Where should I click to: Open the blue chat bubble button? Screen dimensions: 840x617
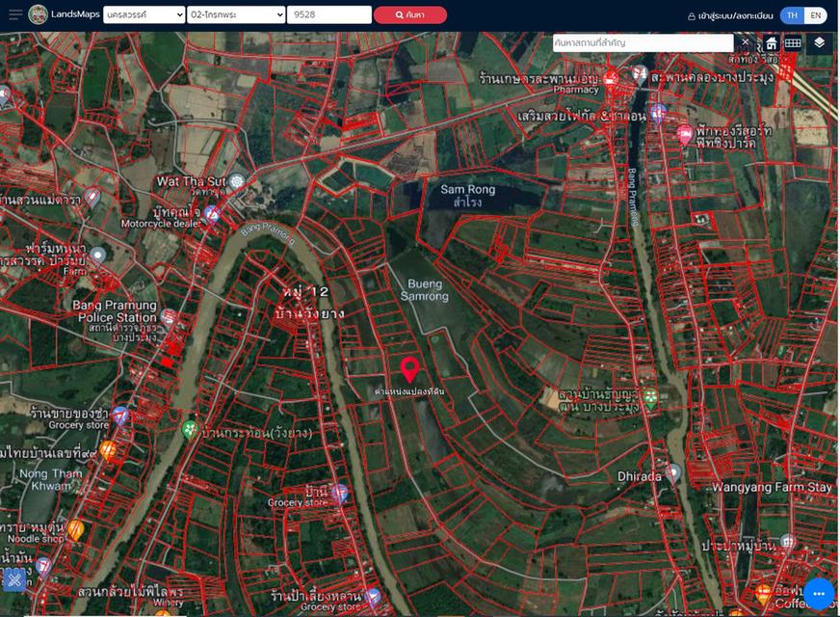[x=819, y=593]
